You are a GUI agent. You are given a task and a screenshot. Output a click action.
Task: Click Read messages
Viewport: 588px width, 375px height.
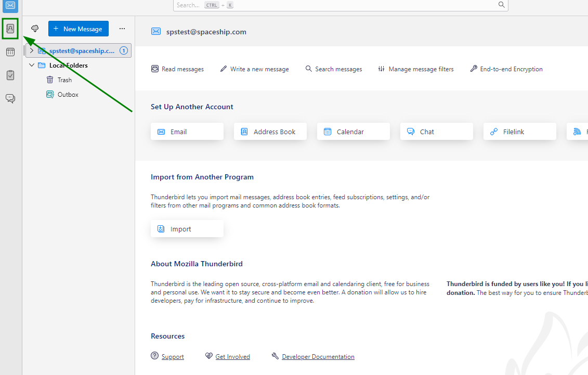pos(177,69)
